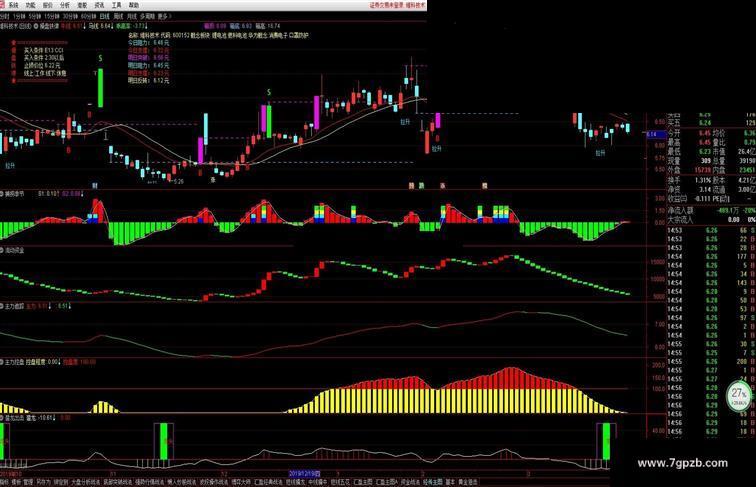
Task: Select the 强势行情统战 indicator tab
Action: tap(150, 482)
